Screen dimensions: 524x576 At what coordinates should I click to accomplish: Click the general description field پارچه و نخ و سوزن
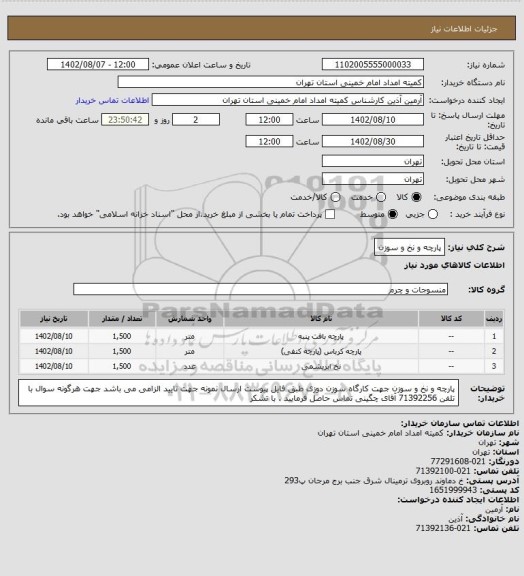coord(409,248)
